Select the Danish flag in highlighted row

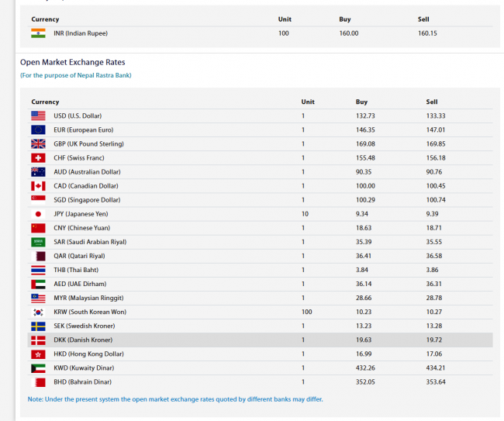38,340
